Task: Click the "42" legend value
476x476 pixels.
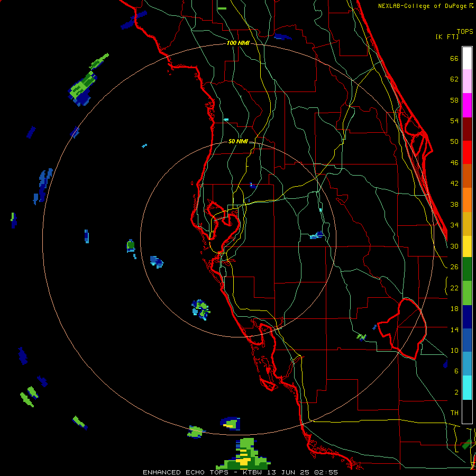Action: pos(454,184)
